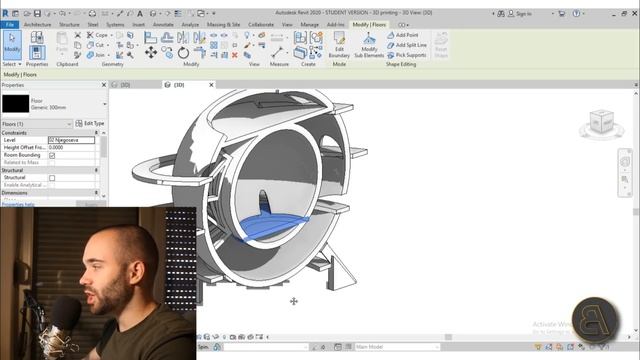Click the Save icon in quick access toolbar

click(37, 13)
